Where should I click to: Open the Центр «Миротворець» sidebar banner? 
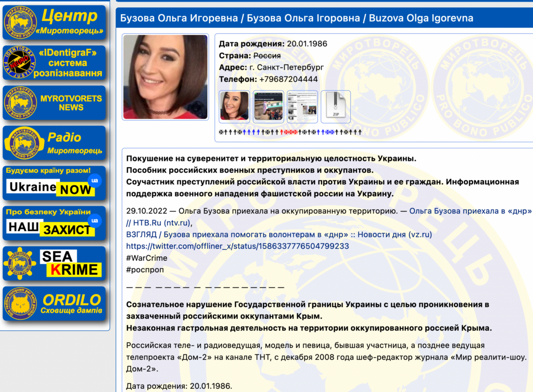[x=54, y=23]
